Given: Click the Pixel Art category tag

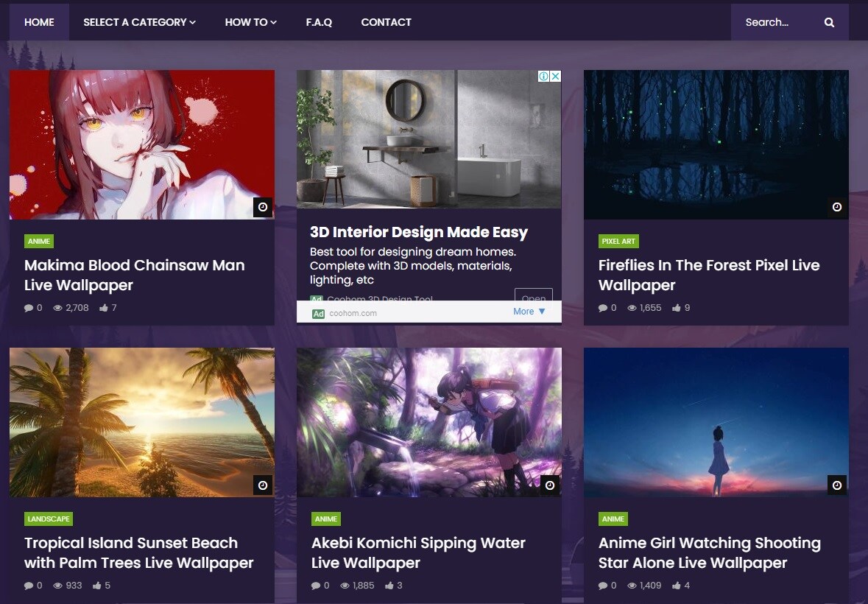Looking at the screenshot, I should click(x=618, y=242).
